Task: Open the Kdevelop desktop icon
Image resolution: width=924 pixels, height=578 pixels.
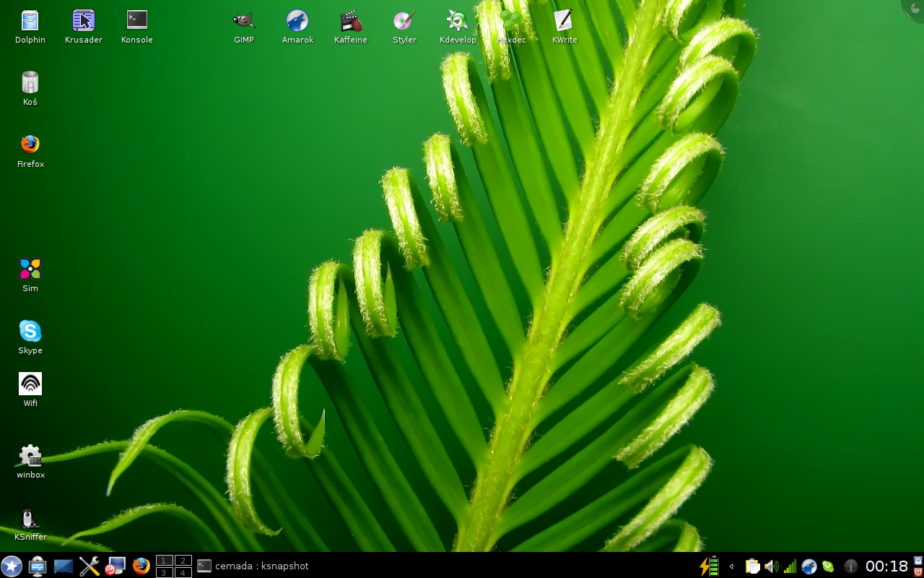Action: (x=458, y=21)
